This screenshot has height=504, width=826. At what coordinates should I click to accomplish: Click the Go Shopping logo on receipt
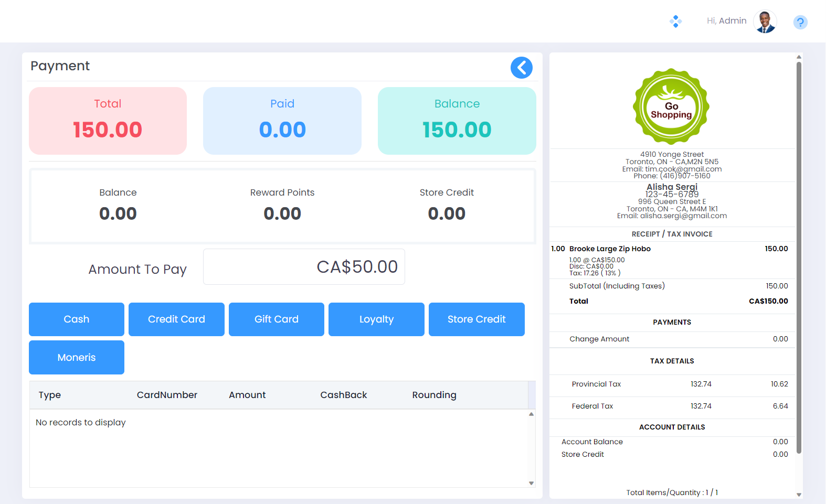point(671,106)
